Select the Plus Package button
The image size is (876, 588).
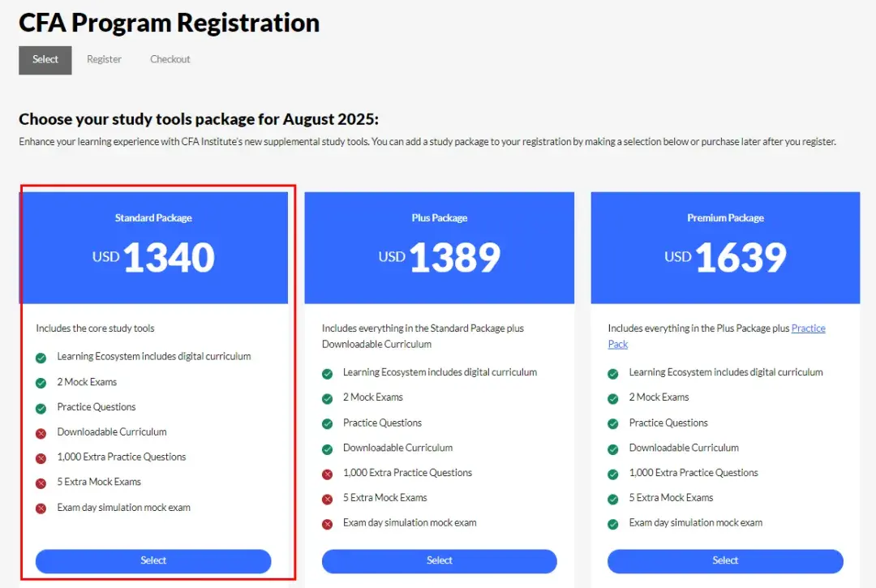(439, 560)
